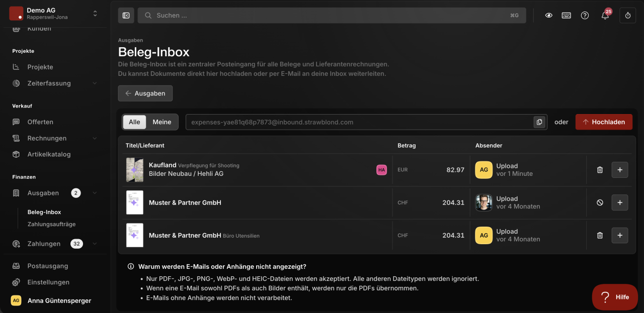Click the blocked icon on second Muster row

click(600, 202)
